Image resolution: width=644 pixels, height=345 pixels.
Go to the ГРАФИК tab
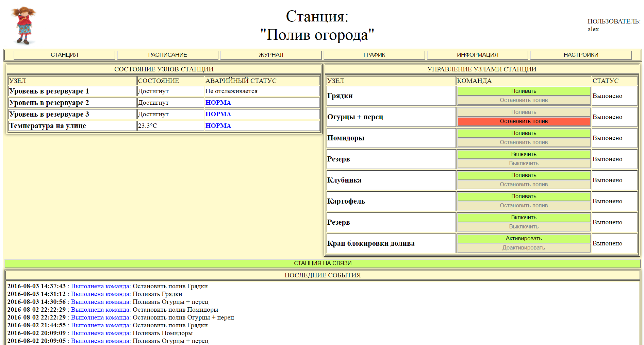tap(374, 55)
